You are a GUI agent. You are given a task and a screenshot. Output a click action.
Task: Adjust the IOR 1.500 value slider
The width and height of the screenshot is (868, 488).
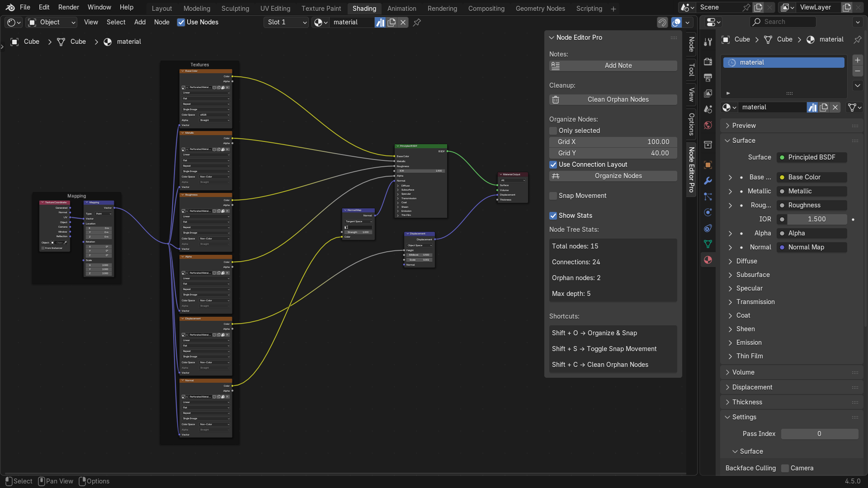tap(816, 219)
